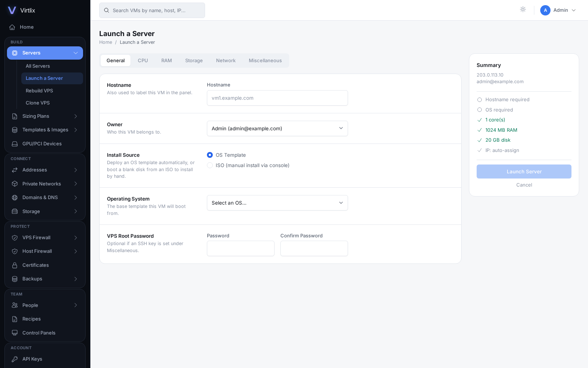Expand the Templates & Images chevron
This screenshot has width=588, height=368.
76,130
